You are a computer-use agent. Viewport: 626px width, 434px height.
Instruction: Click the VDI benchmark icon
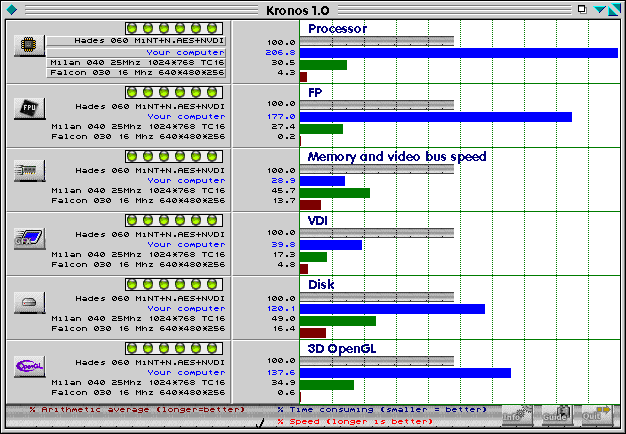(x=30, y=236)
